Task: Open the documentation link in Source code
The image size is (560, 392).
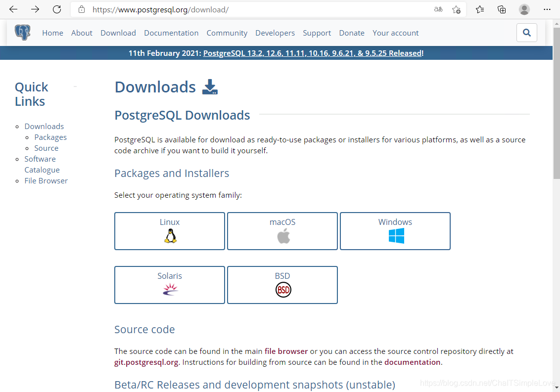Action: click(x=412, y=362)
